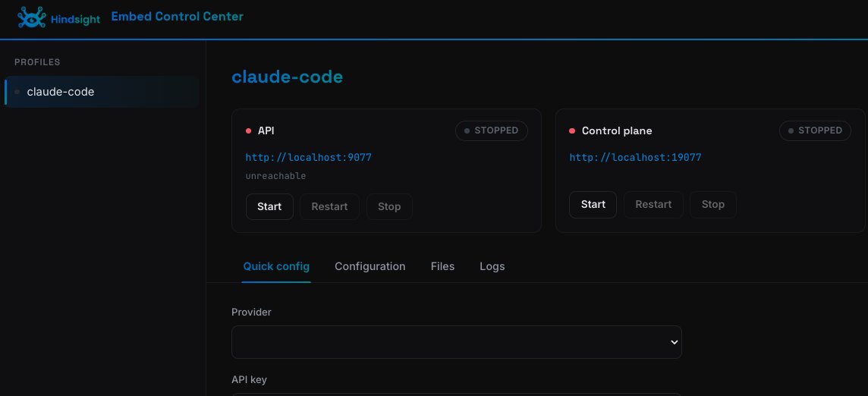Click the Control plane STOPPED status badge
Viewport: 868px width, 396px height.
click(815, 130)
